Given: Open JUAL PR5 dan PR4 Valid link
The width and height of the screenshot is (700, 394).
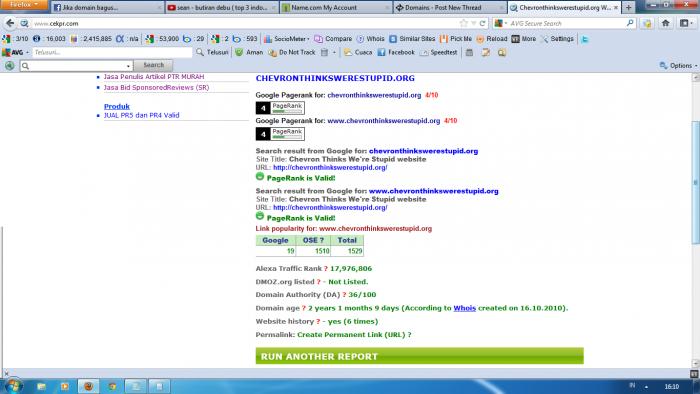Looking at the screenshot, I should [x=142, y=115].
